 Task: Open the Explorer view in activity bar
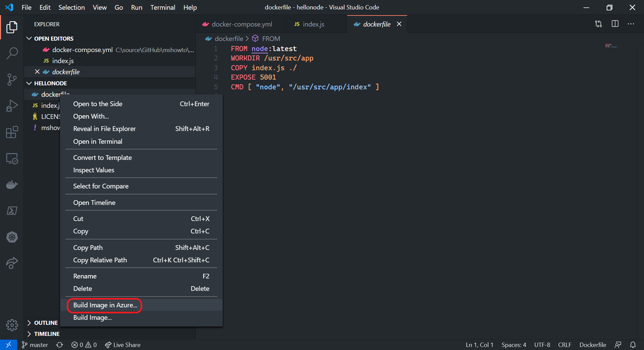coord(12,27)
